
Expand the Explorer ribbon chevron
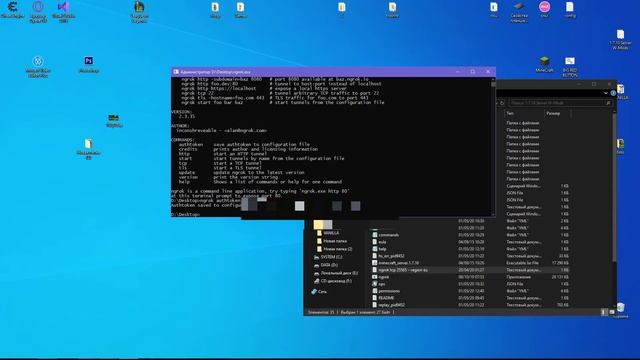point(606,93)
